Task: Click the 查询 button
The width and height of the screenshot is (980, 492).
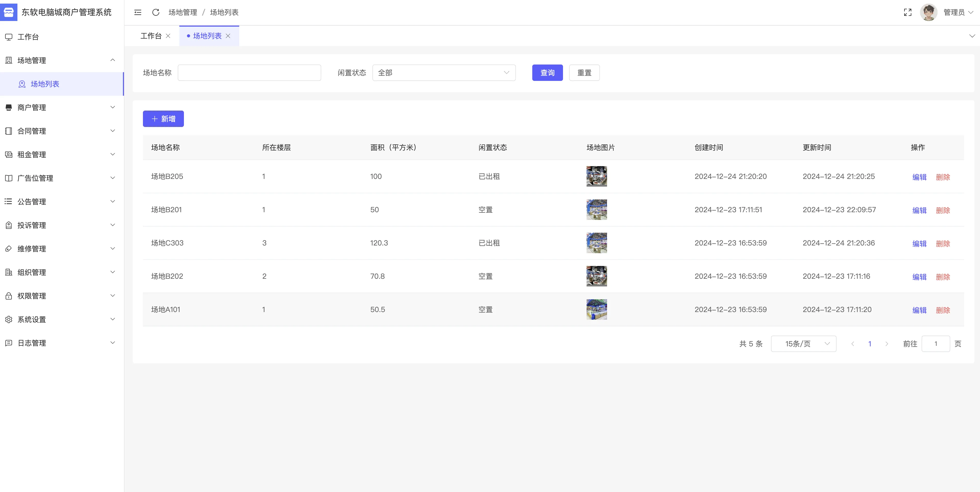Action: (x=547, y=73)
